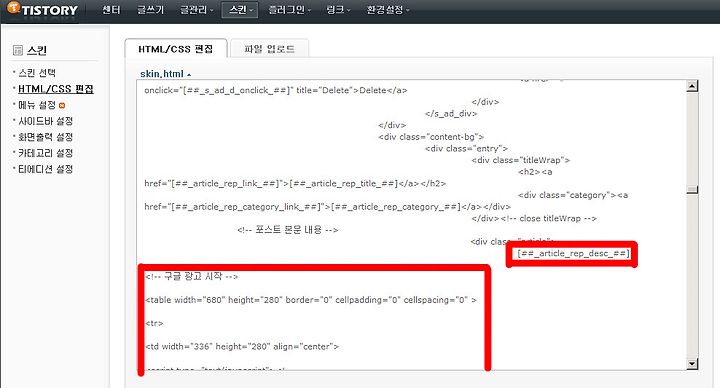The height and width of the screenshot is (388, 720).
Task: Click the 스킨 section icon in sidebar
Action: coord(18,50)
